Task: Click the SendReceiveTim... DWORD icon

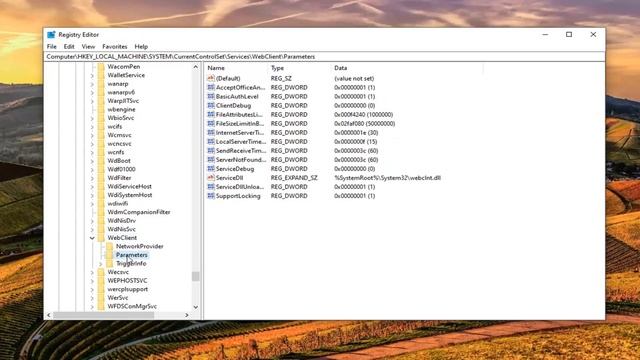Action: pos(211,150)
